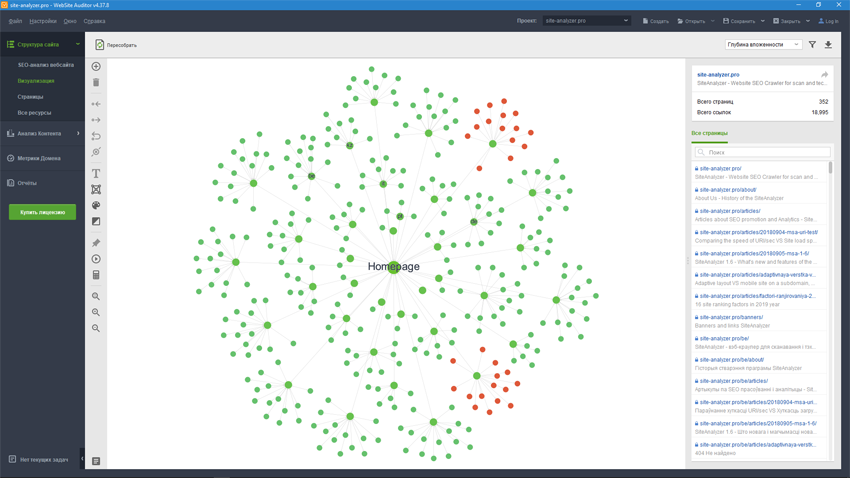Open the Настройки menu
This screenshot has height=478, width=850.
43,21
